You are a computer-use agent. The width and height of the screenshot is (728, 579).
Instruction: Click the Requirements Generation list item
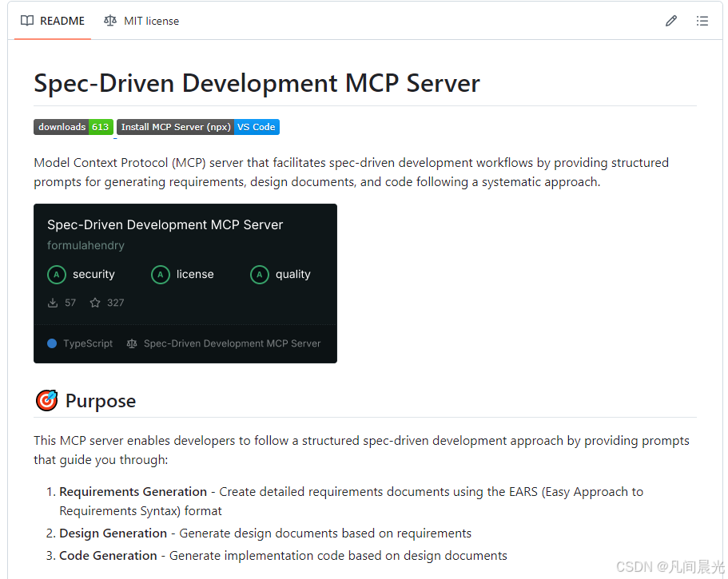pyautogui.click(x=351, y=501)
